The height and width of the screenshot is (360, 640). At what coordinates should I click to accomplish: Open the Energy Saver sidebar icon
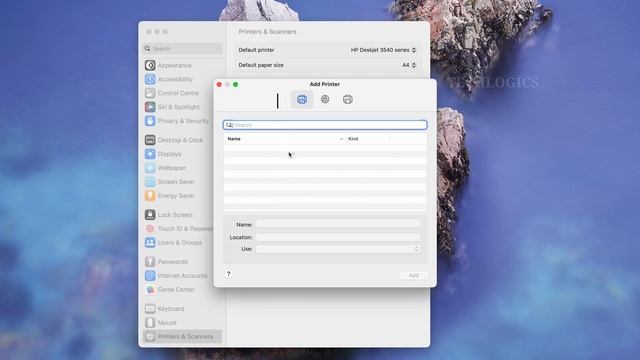(x=150, y=196)
